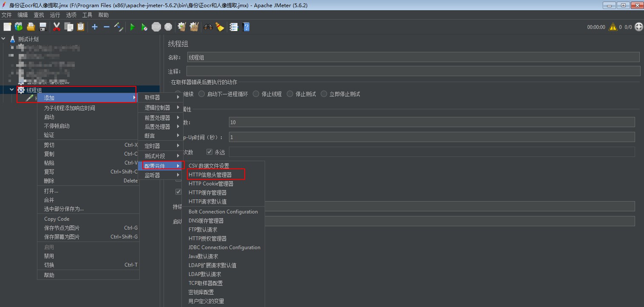The image size is (644, 307).
Task: Collapse the 测试计划 tree node
Action: pyautogui.click(x=4, y=39)
